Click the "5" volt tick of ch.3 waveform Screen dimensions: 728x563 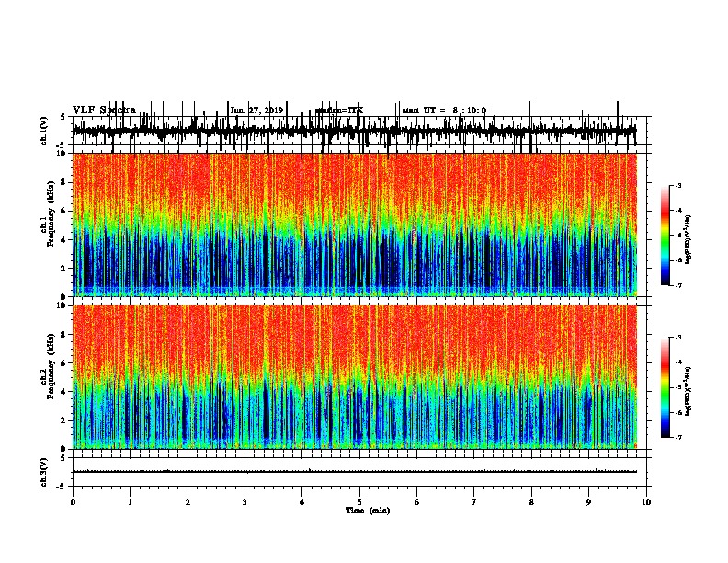(x=63, y=458)
